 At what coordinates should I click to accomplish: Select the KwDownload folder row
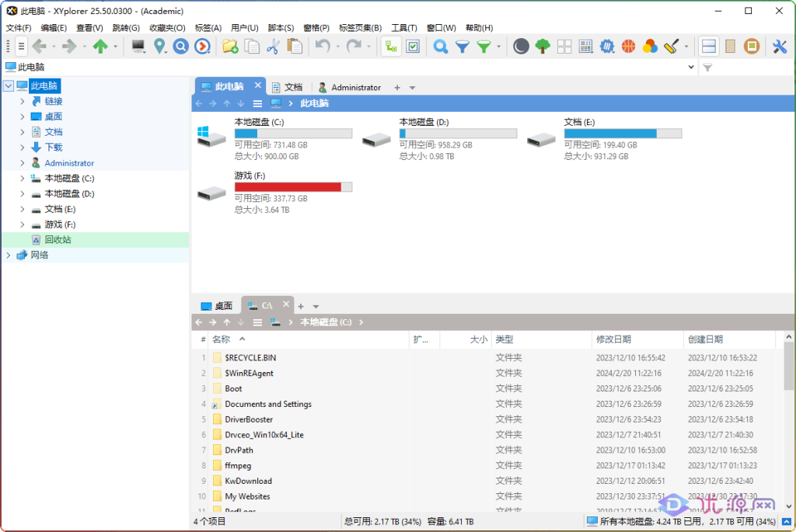tap(248, 481)
